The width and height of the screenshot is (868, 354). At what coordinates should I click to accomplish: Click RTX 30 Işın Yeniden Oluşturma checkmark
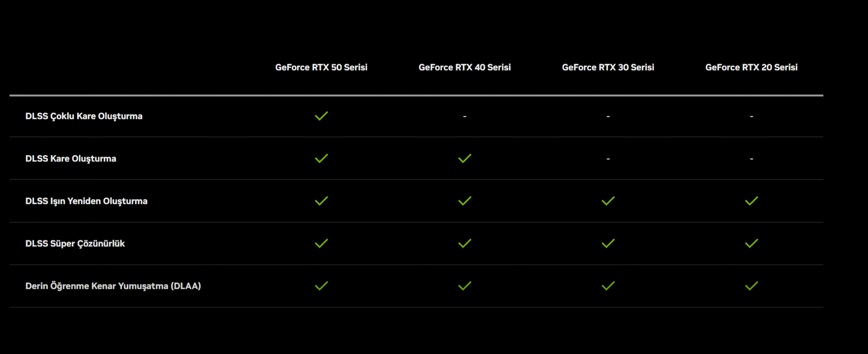point(608,201)
